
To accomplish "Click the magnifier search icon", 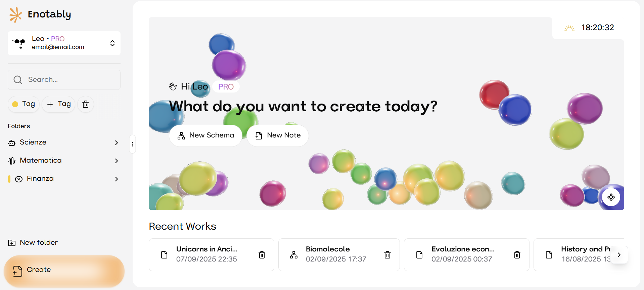I will 18,80.
